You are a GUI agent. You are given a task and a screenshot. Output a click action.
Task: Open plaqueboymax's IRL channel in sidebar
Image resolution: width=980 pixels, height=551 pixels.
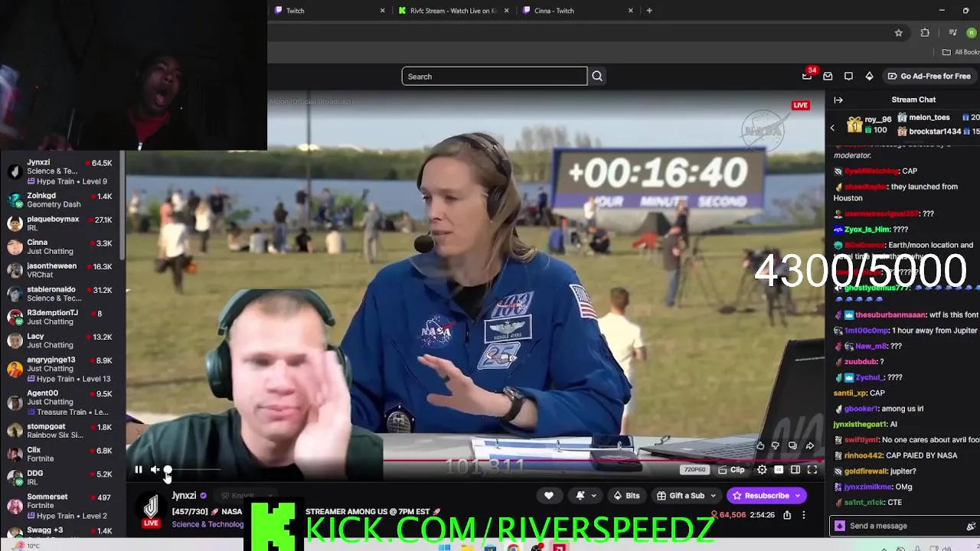coord(63,223)
